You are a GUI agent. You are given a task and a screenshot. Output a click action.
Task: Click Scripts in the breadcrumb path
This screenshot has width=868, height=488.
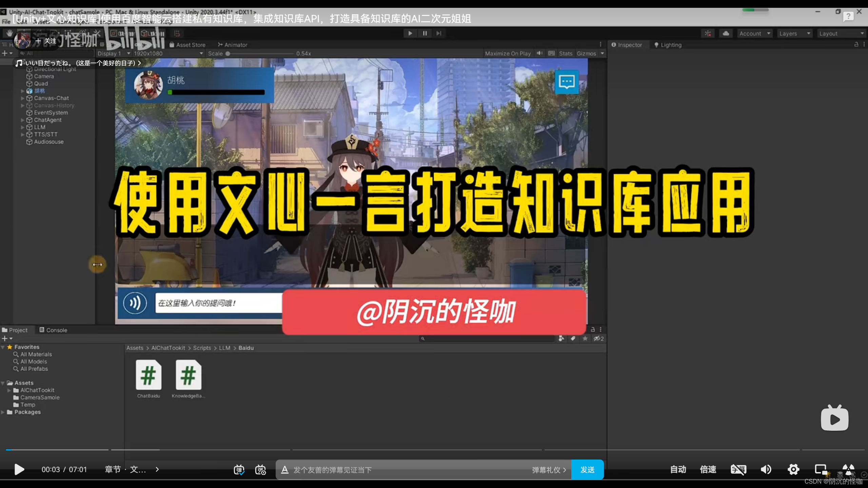tap(202, 348)
